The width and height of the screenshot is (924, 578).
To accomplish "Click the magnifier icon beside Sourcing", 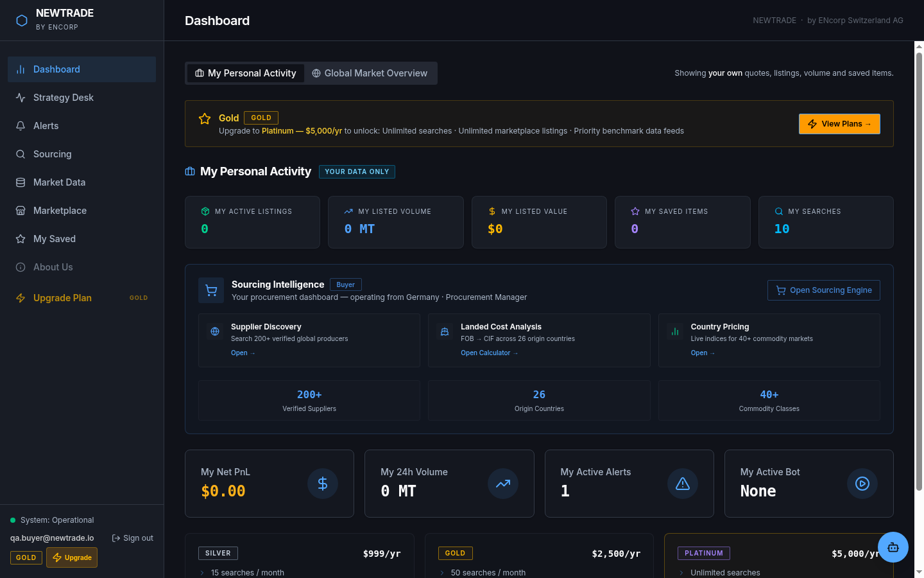I will click(x=21, y=154).
